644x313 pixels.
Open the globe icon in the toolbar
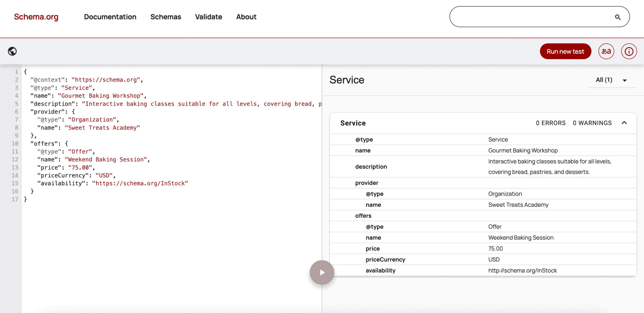pyautogui.click(x=12, y=51)
